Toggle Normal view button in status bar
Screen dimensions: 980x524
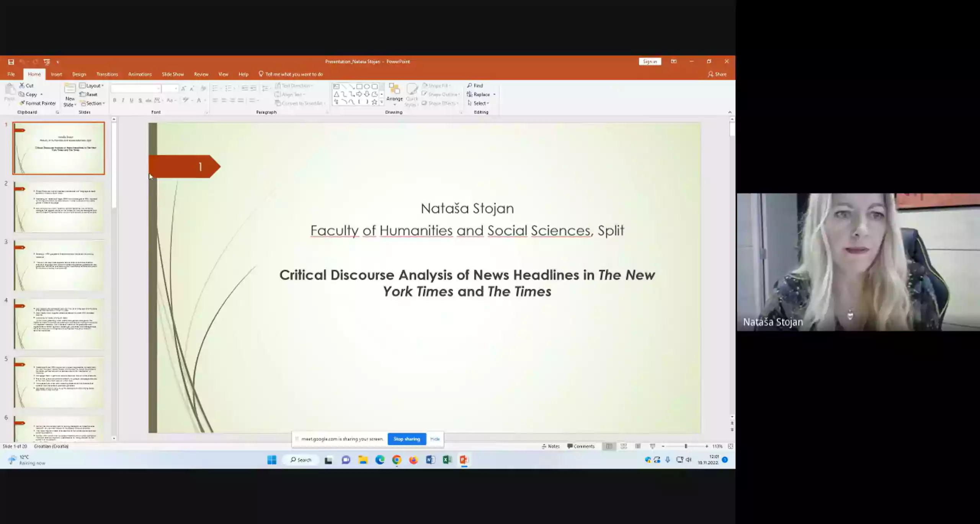coord(609,446)
